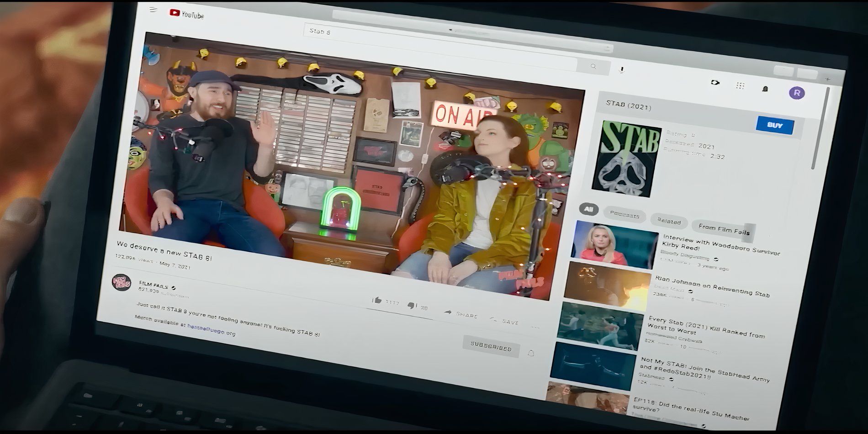
Task: Click the 'We deserve a new STAB 8!' title
Action: click(x=164, y=250)
